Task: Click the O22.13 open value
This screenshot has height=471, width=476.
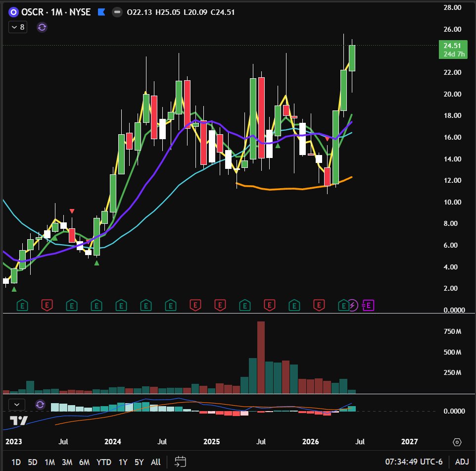Action: (x=140, y=12)
